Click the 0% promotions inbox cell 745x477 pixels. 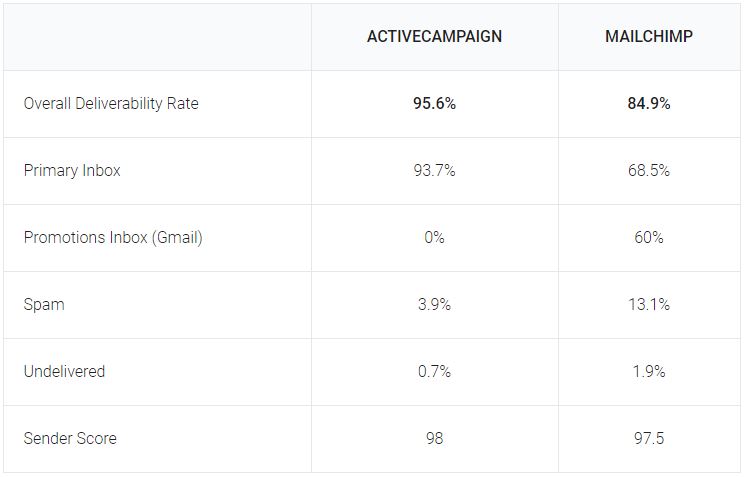(x=434, y=238)
